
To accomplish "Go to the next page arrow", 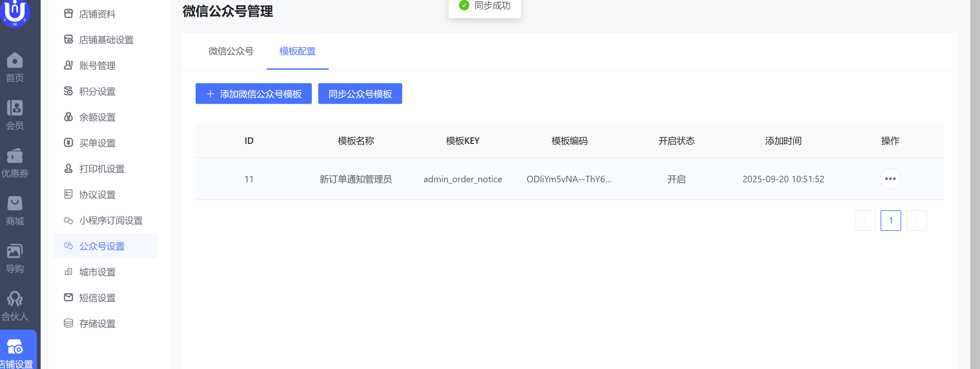I will point(916,221).
